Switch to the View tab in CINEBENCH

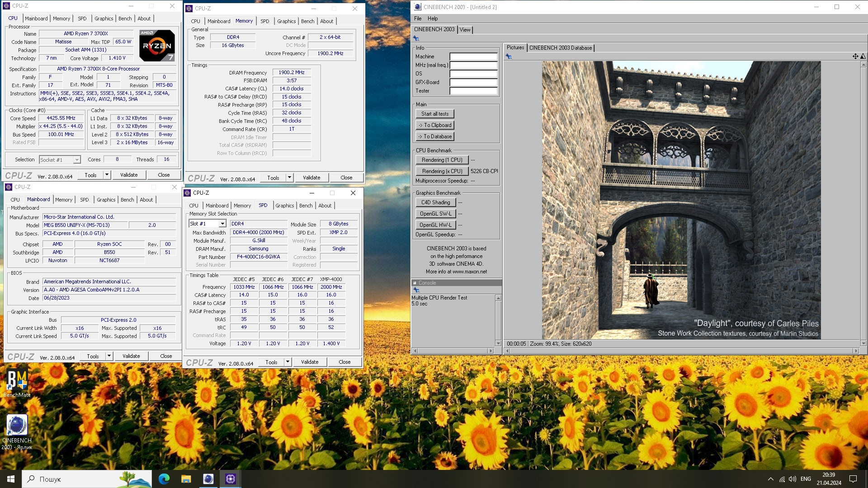coord(465,30)
